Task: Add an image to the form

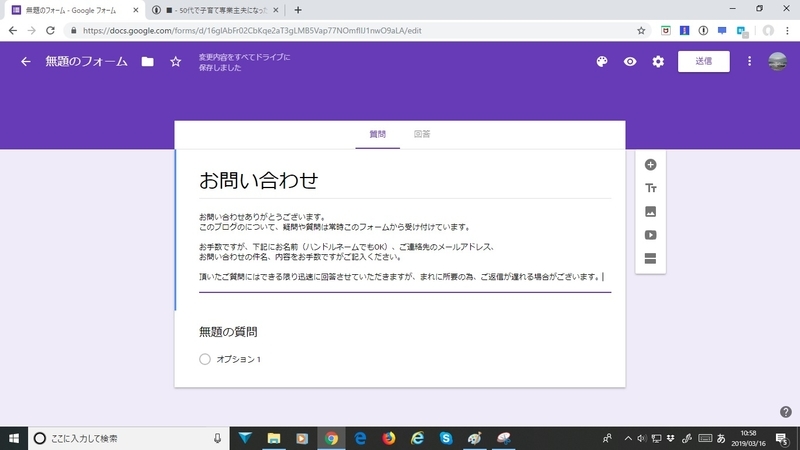Action: tap(651, 212)
